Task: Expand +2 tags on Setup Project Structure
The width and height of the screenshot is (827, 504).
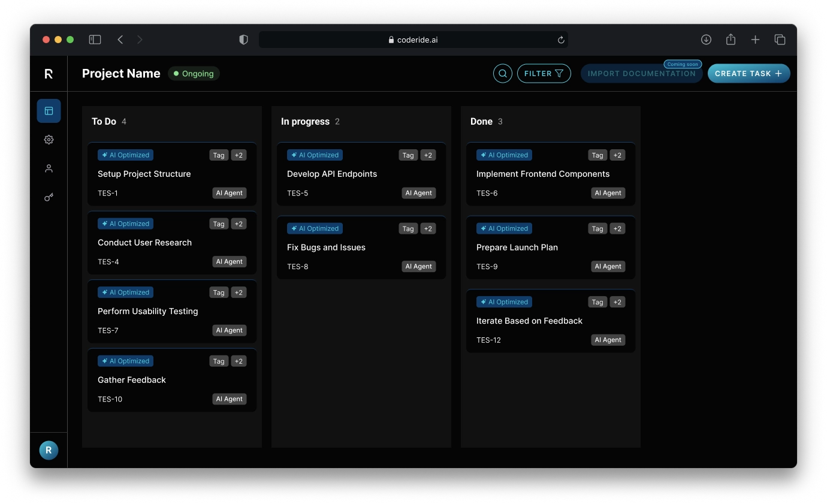Action: pyautogui.click(x=239, y=155)
